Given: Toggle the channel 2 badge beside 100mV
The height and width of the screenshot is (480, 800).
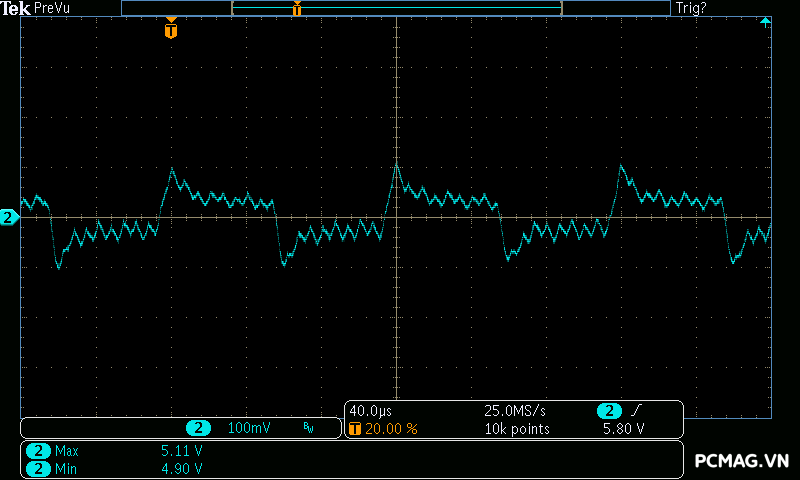Looking at the screenshot, I should pyautogui.click(x=199, y=428).
